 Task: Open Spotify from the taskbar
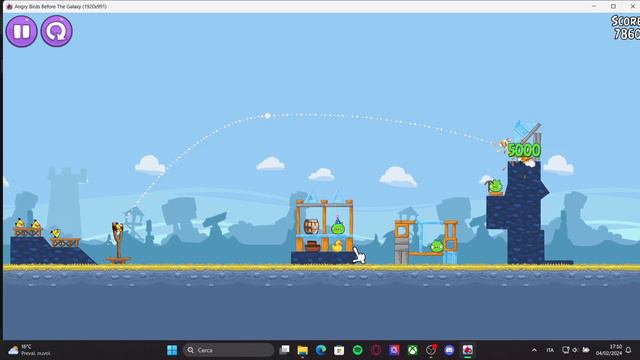(358, 350)
